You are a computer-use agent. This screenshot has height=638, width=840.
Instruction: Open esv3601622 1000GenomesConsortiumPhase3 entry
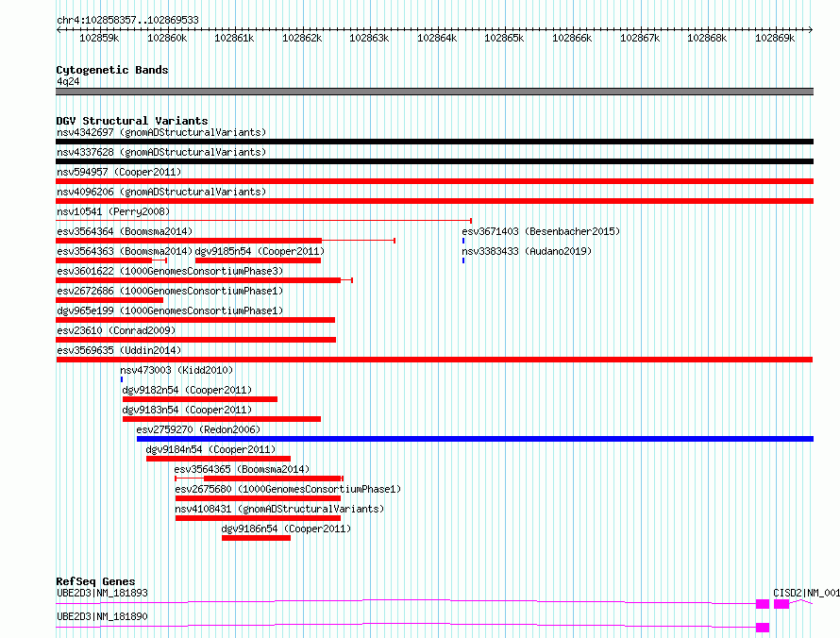pyautogui.click(x=170, y=271)
